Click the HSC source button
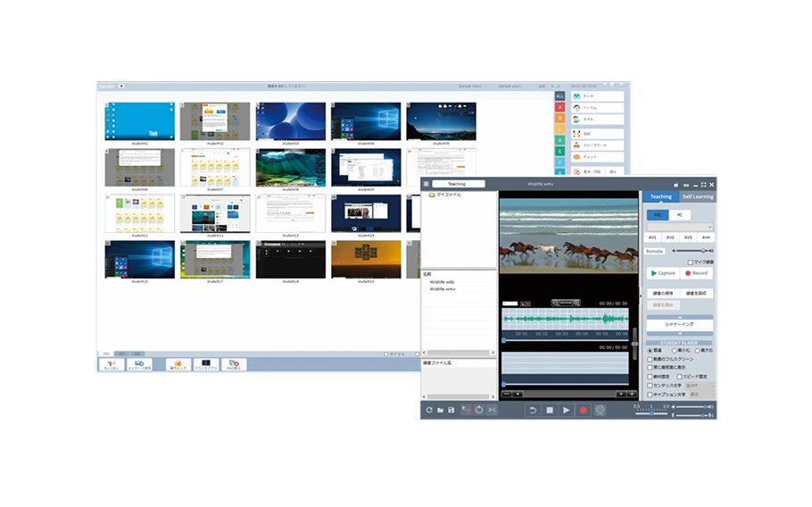 [x=658, y=215]
